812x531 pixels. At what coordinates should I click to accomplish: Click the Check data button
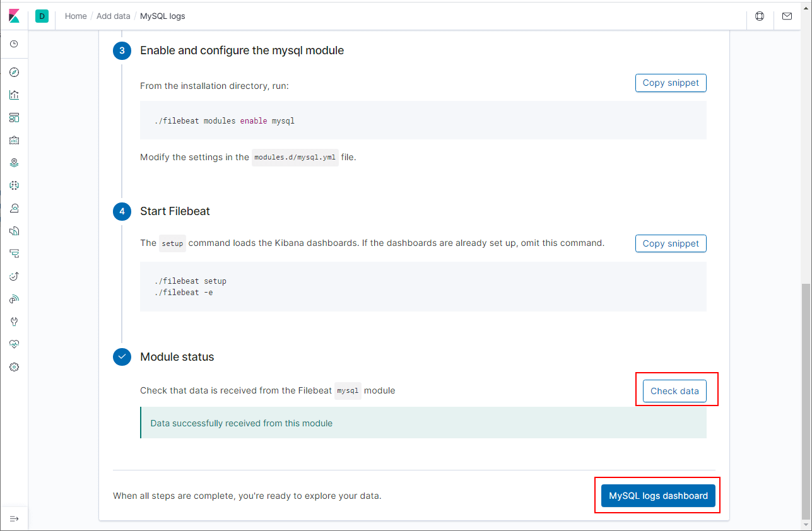674,391
